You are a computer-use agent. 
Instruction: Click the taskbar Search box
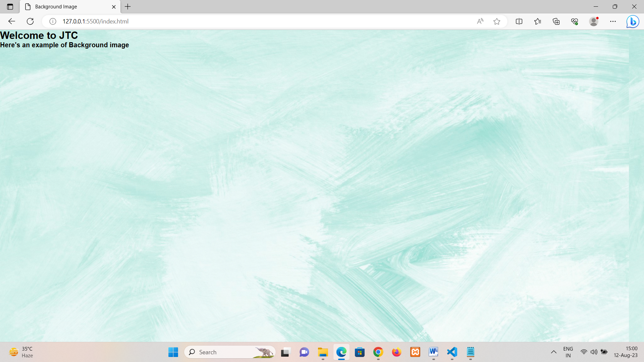pyautogui.click(x=230, y=352)
